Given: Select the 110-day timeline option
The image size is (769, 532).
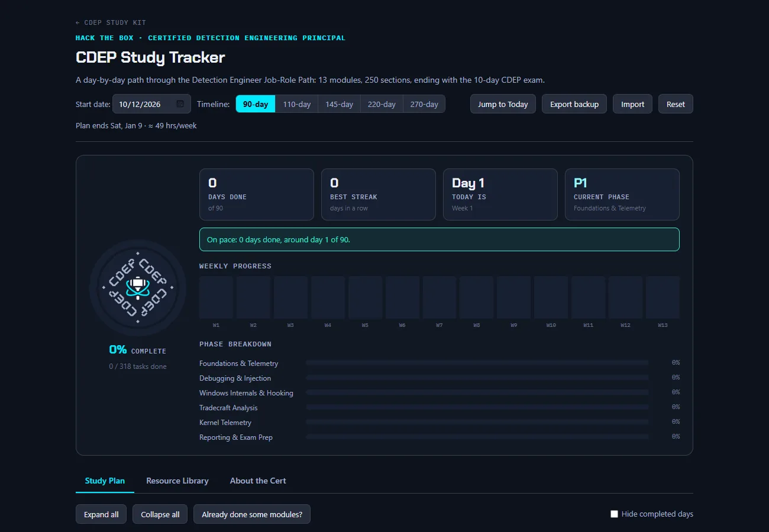Looking at the screenshot, I should [297, 104].
